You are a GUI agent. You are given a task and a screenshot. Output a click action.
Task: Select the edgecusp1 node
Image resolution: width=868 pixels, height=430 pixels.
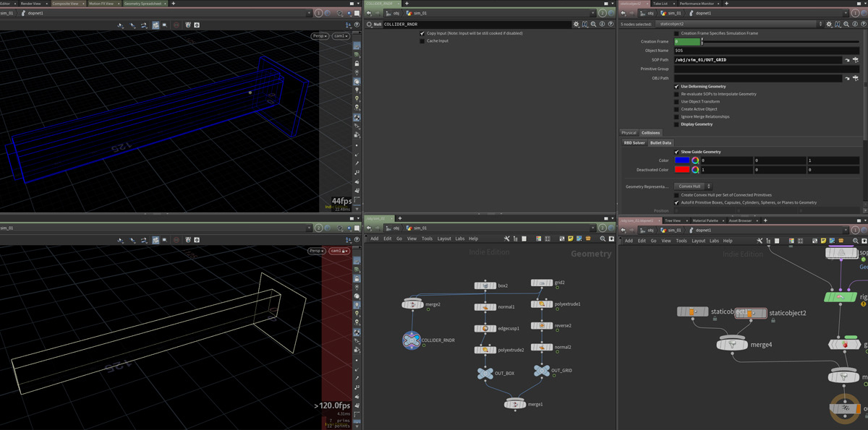[485, 328]
